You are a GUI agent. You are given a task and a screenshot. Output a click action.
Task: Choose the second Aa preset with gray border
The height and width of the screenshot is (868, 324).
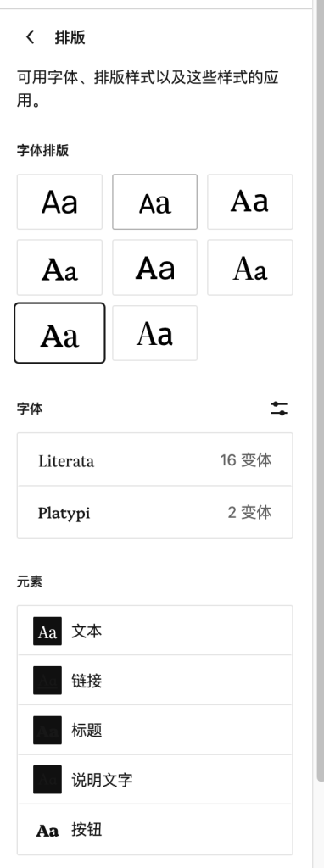point(155,202)
